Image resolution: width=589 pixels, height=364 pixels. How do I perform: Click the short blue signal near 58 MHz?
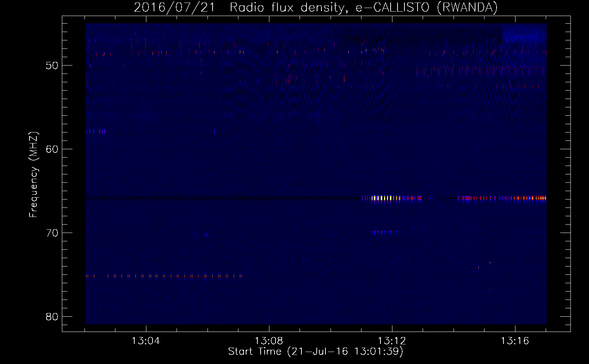pos(96,131)
